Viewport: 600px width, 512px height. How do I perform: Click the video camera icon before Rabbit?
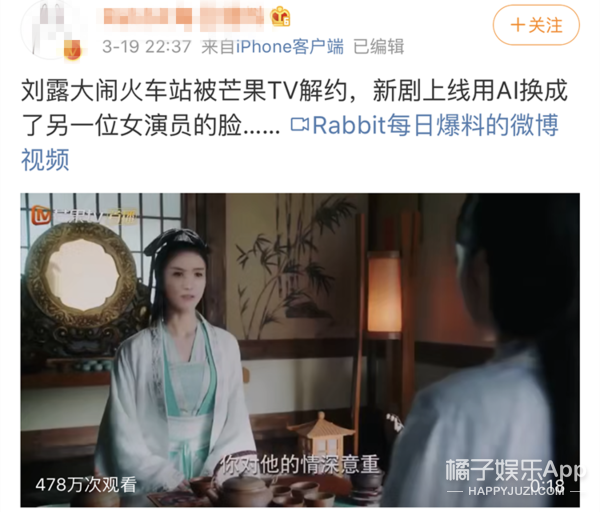pos(300,125)
